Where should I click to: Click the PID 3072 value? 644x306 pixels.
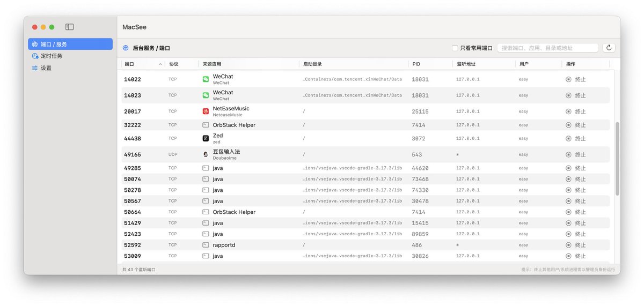click(419, 138)
